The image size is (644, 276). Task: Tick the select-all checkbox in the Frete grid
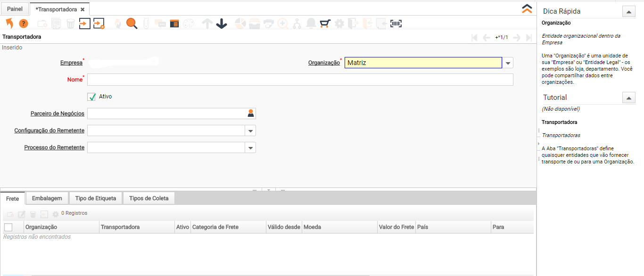pyautogui.click(x=8, y=227)
